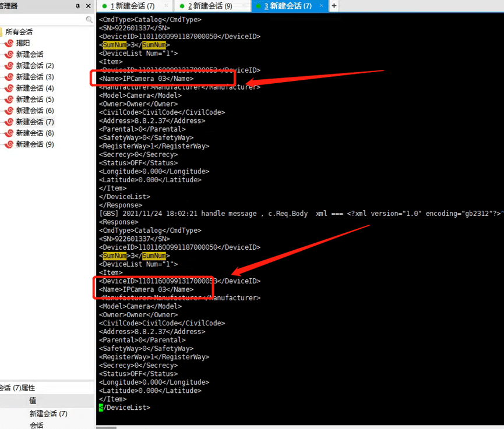The image size is (504, 429).
Task: Click the second RegisterWay line
Action: [x=154, y=357]
